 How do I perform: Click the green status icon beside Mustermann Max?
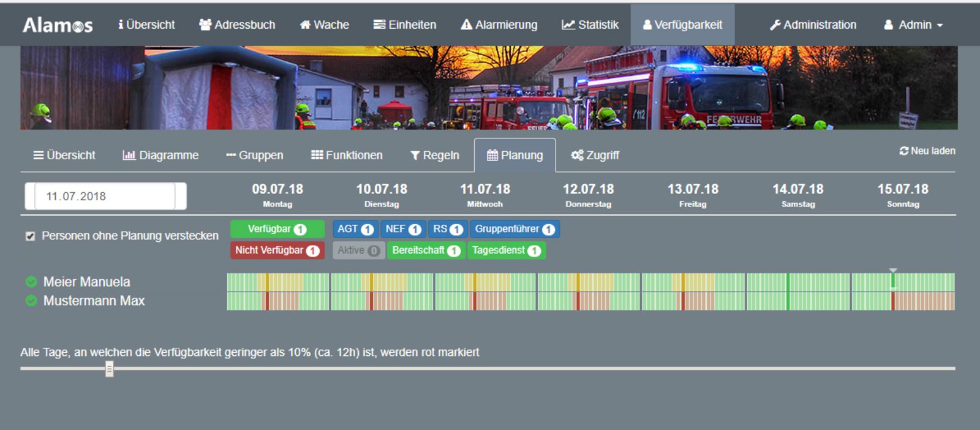(x=31, y=301)
